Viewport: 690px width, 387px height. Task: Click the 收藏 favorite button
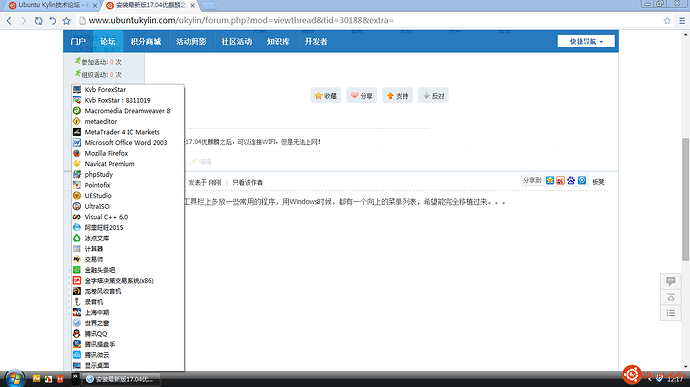(326, 96)
